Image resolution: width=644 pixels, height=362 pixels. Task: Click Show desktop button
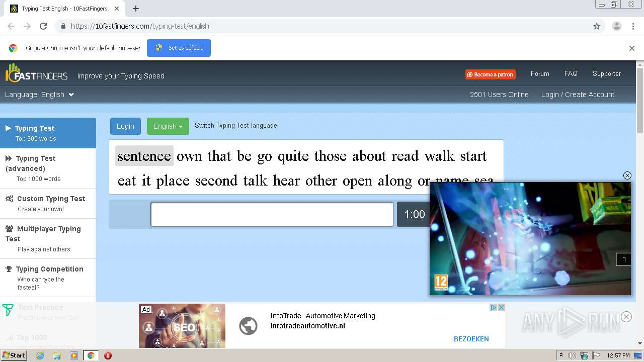(638, 355)
